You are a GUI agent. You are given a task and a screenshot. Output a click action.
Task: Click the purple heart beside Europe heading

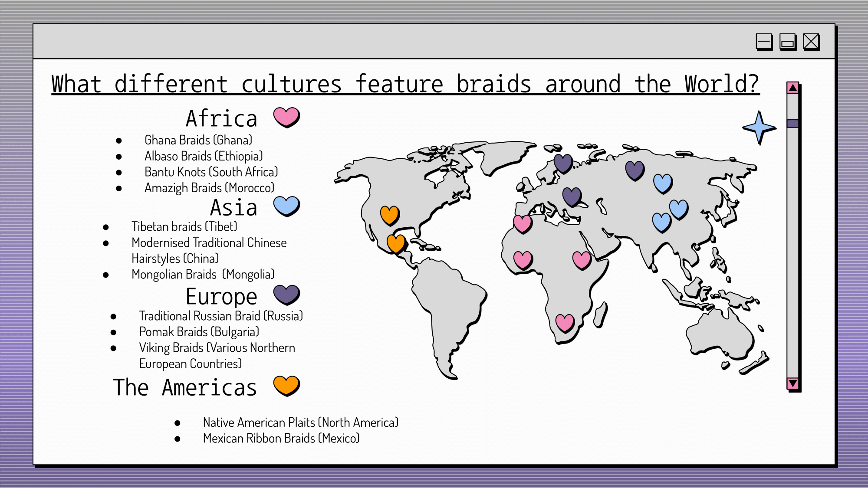pyautogui.click(x=286, y=295)
